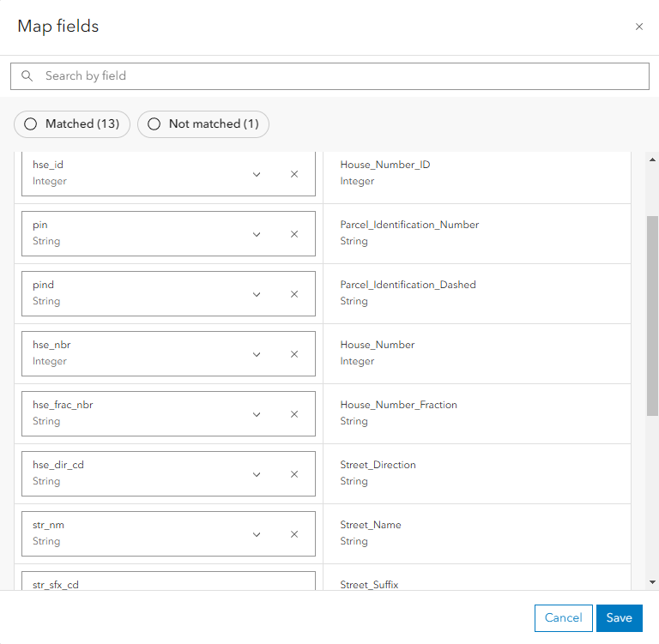Expand the hse_id field dropdown
Viewport: 659px width, 644px height.
point(257,174)
